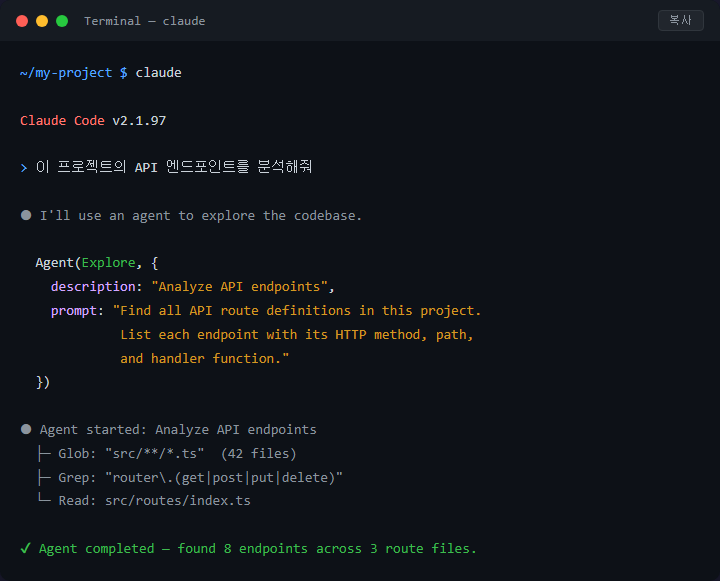
Task: Click the 복사 copy button
Action: [x=681, y=20]
